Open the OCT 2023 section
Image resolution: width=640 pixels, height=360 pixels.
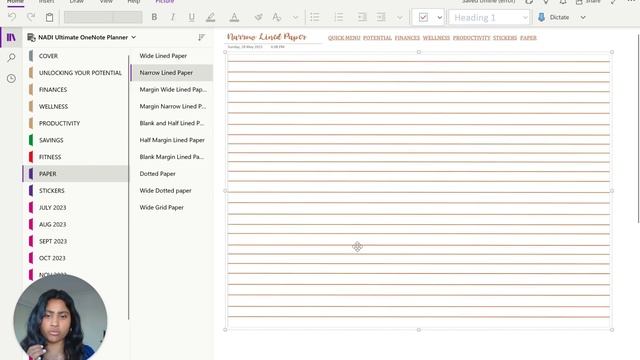[76, 258]
